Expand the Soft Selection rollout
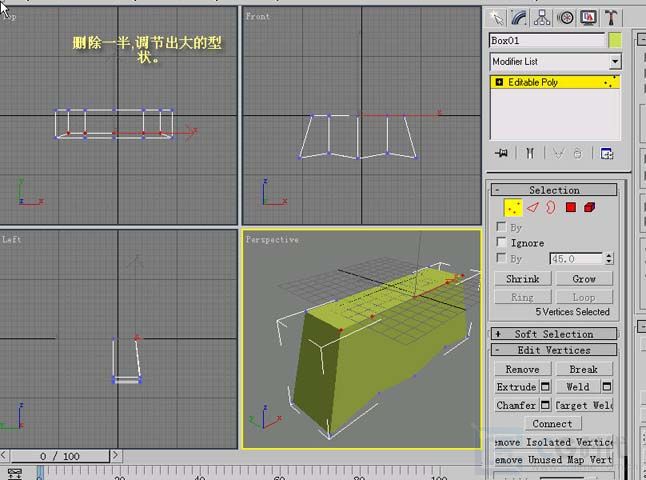 coord(554,334)
